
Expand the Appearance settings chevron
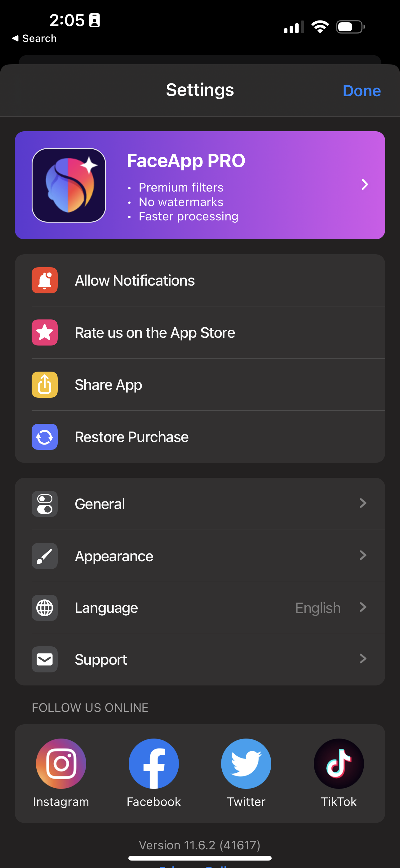pos(362,555)
